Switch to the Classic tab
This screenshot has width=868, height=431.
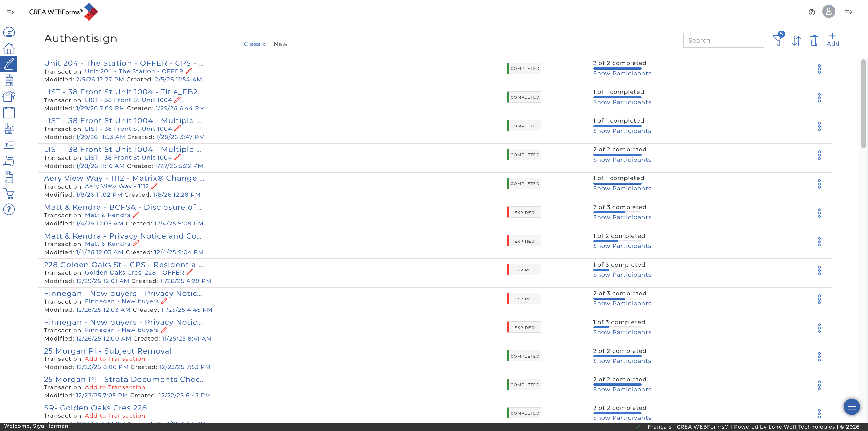[254, 44]
